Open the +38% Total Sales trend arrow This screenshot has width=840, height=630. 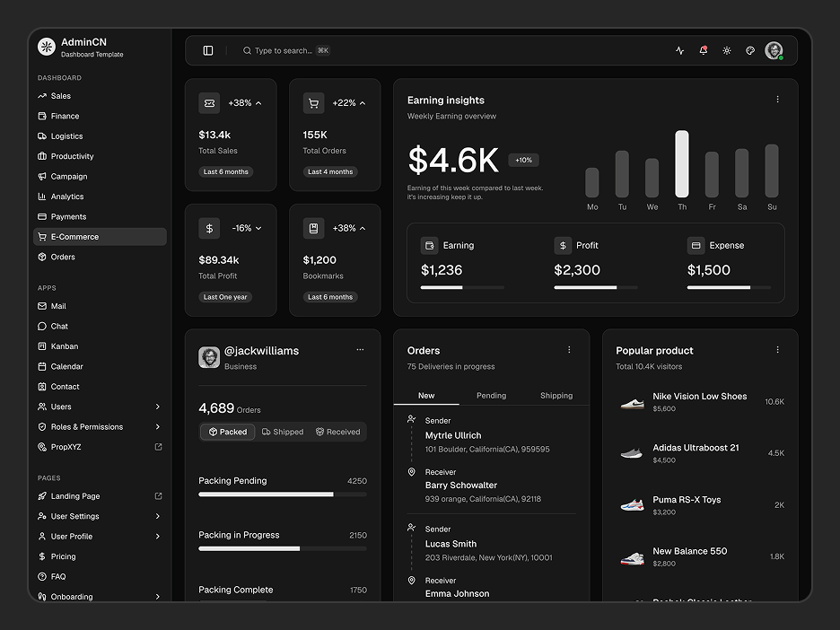coord(258,103)
